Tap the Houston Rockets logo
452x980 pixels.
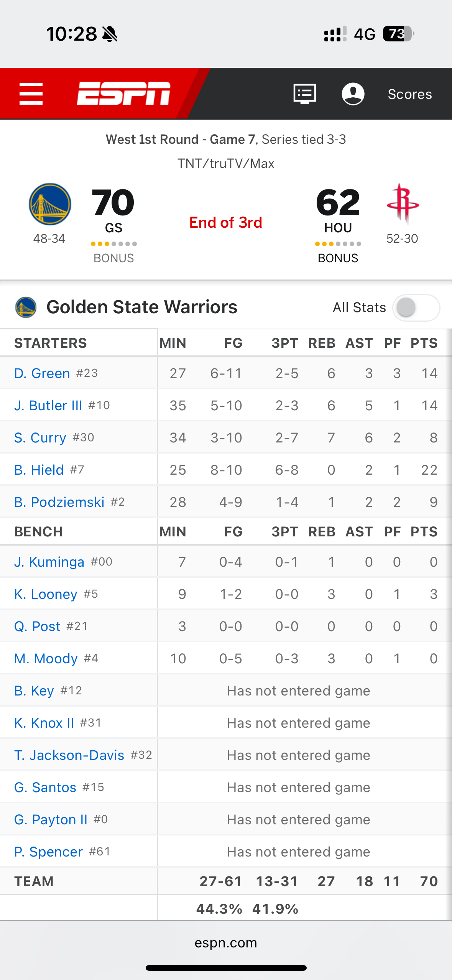tap(403, 204)
